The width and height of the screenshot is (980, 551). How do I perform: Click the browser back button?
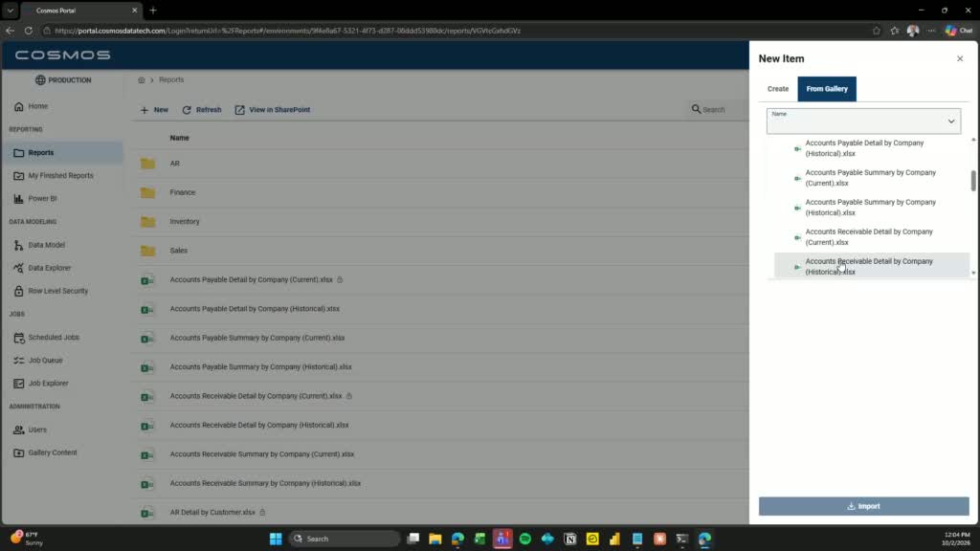click(10, 31)
